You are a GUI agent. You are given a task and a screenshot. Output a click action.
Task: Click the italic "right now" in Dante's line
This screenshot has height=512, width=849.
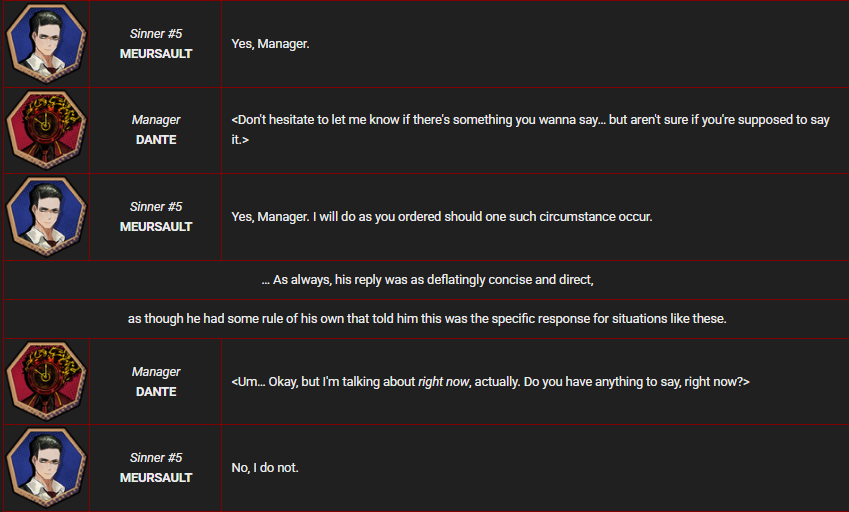coord(443,382)
